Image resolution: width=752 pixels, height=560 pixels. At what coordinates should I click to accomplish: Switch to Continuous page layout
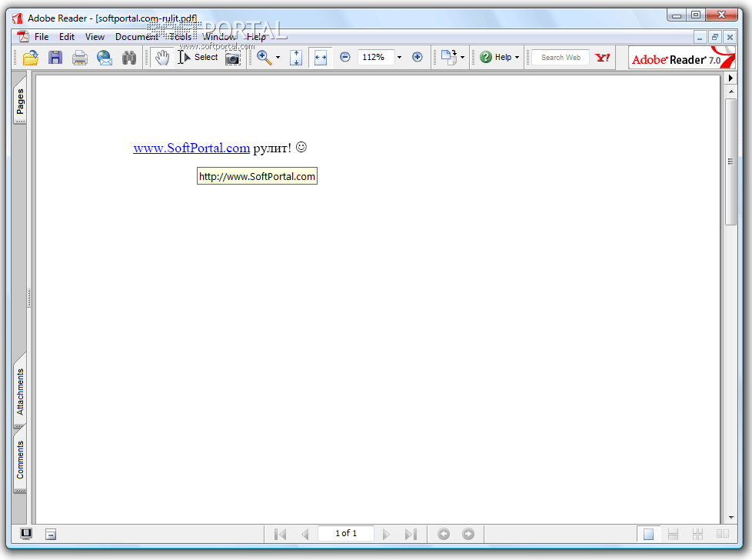click(x=673, y=534)
